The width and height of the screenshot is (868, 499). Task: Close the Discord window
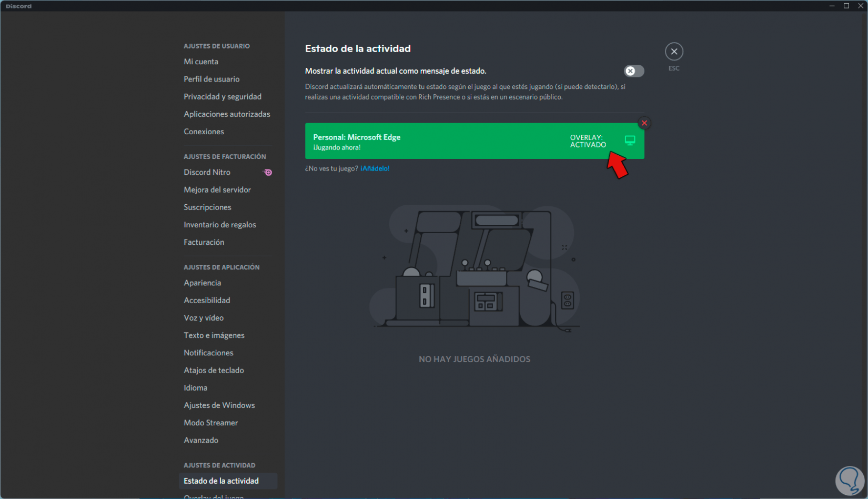[x=861, y=6]
